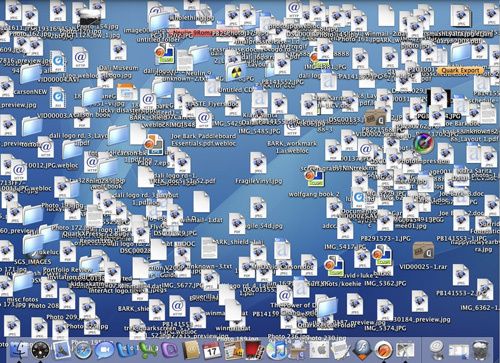The width and height of the screenshot is (500, 363).
Task: Select the FragileVinyl.jpg file icon
Action: coord(258,162)
